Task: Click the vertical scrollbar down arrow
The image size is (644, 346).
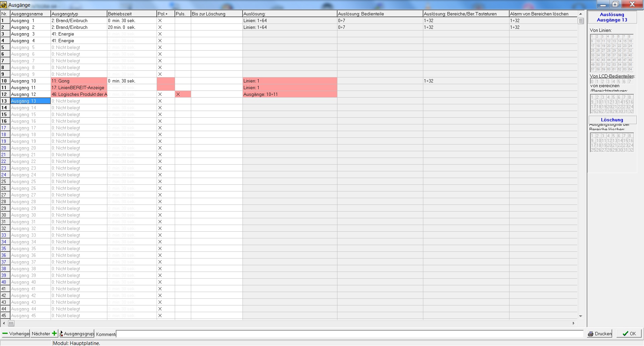Action: coord(581,316)
